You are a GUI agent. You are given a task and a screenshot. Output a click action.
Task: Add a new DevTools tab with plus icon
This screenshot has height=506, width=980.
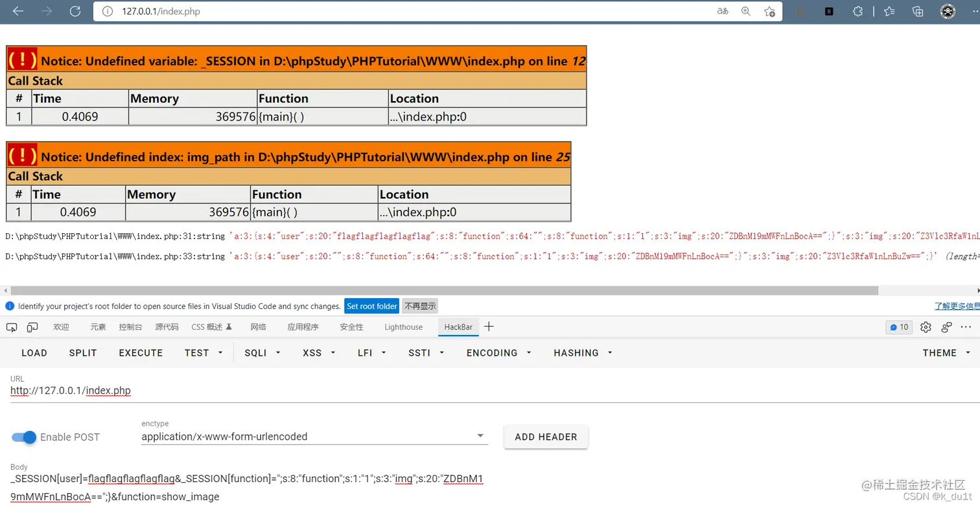click(x=489, y=327)
